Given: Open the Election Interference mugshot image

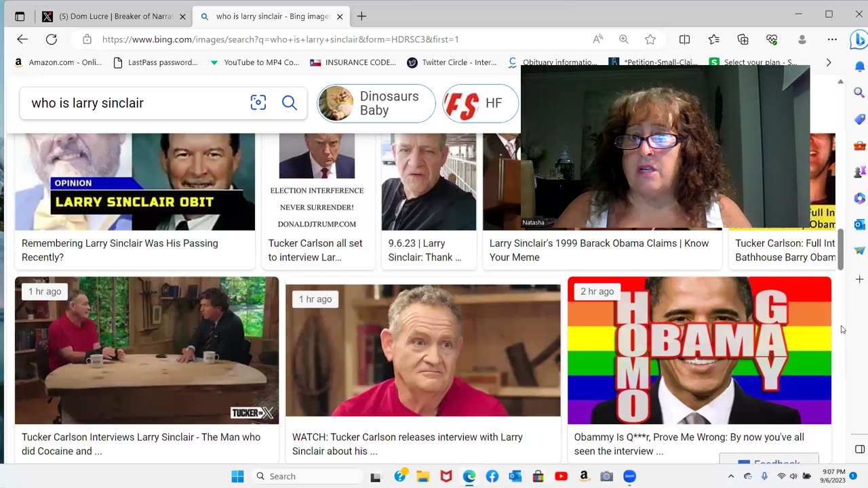Looking at the screenshot, I should coord(317,182).
